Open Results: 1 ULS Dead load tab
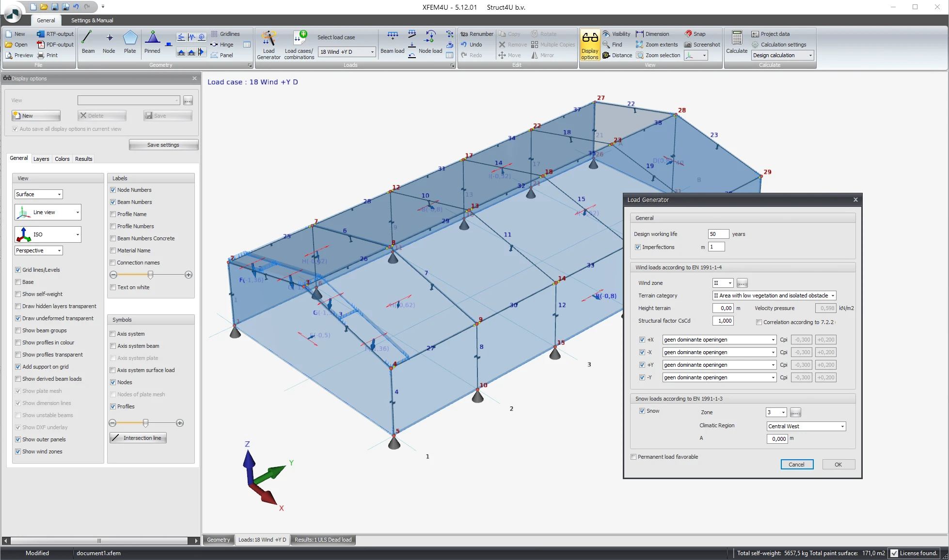The width and height of the screenshot is (949, 560). [323, 540]
